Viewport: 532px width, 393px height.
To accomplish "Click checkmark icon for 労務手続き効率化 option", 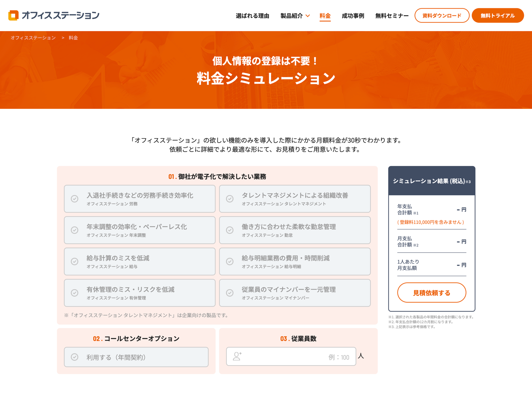I will [75, 199].
